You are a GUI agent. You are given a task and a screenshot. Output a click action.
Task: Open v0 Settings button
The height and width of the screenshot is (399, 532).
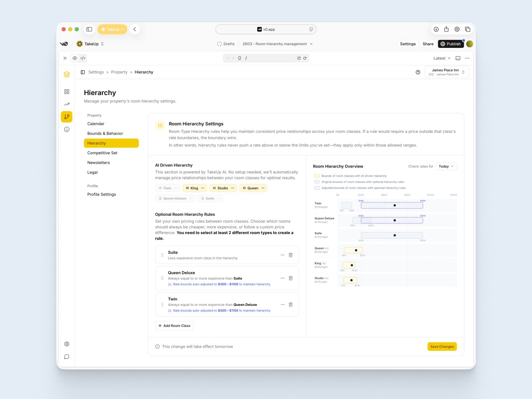[x=408, y=44]
